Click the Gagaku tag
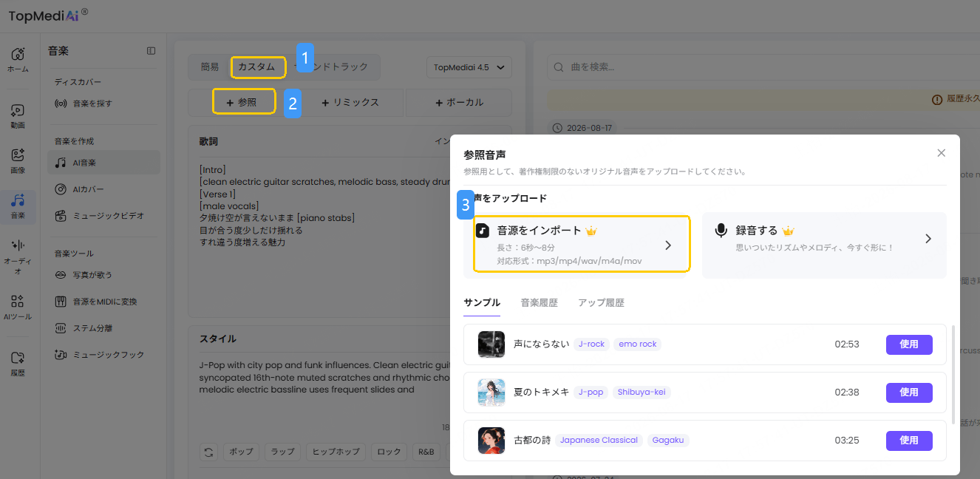Image resolution: width=980 pixels, height=479 pixels. coord(668,441)
